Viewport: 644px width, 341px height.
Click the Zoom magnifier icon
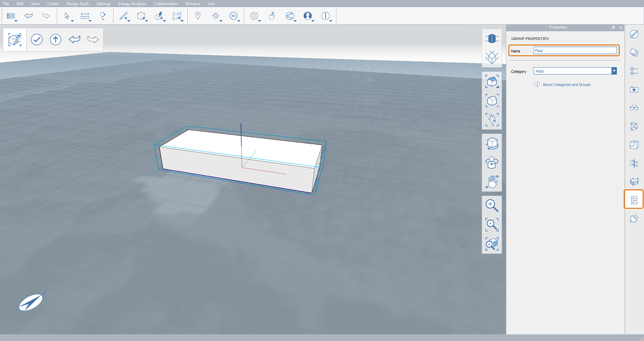tap(492, 206)
